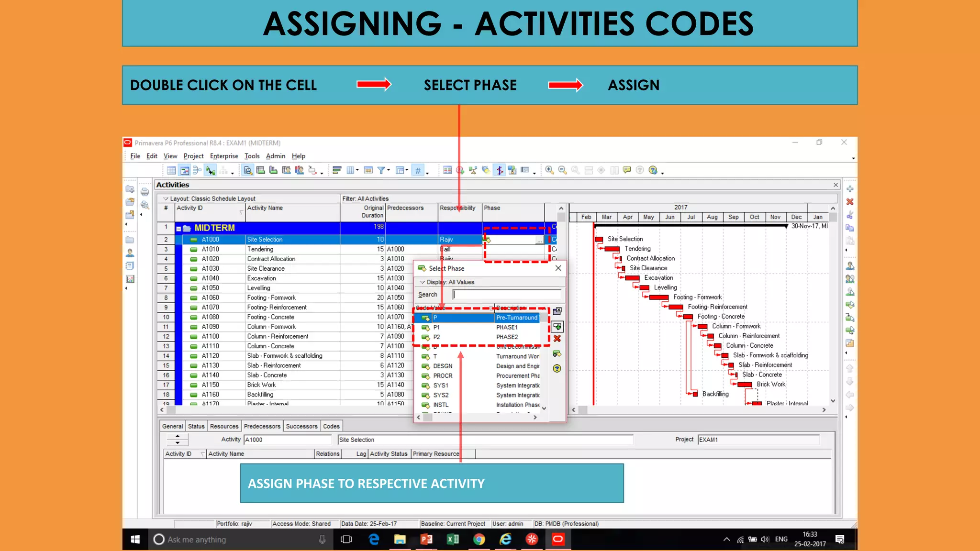The image size is (980, 551).
Task: Click the Search field in Select Phase
Action: [x=507, y=295]
